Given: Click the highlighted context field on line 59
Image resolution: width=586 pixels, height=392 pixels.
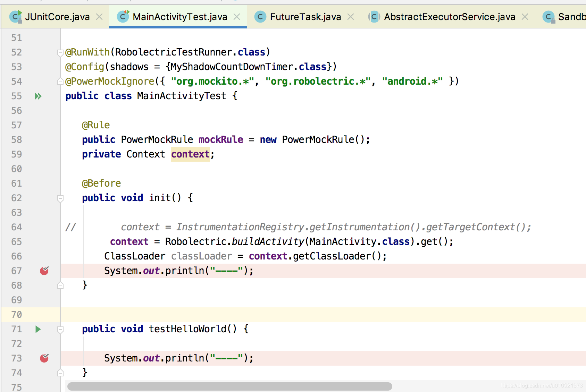Looking at the screenshot, I should tap(190, 154).
